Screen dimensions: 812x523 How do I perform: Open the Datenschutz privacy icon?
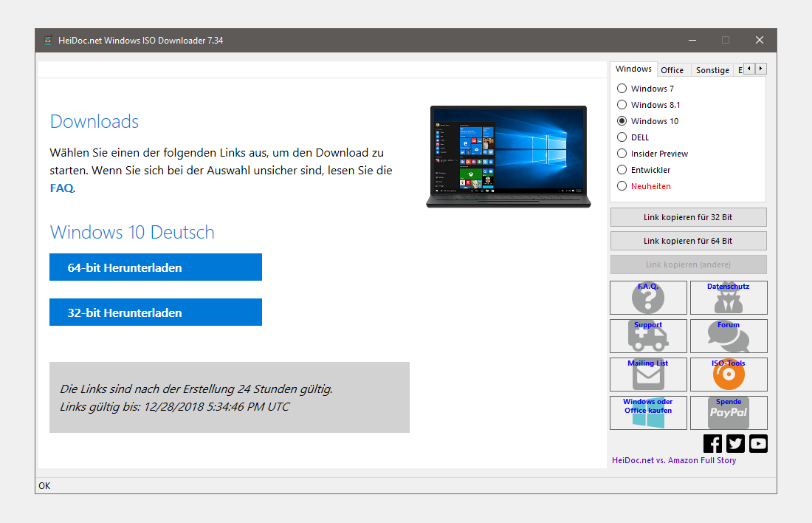(729, 298)
